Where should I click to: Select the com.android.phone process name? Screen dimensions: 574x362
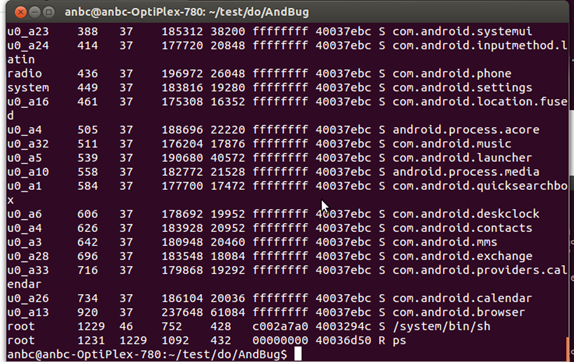[x=452, y=74]
